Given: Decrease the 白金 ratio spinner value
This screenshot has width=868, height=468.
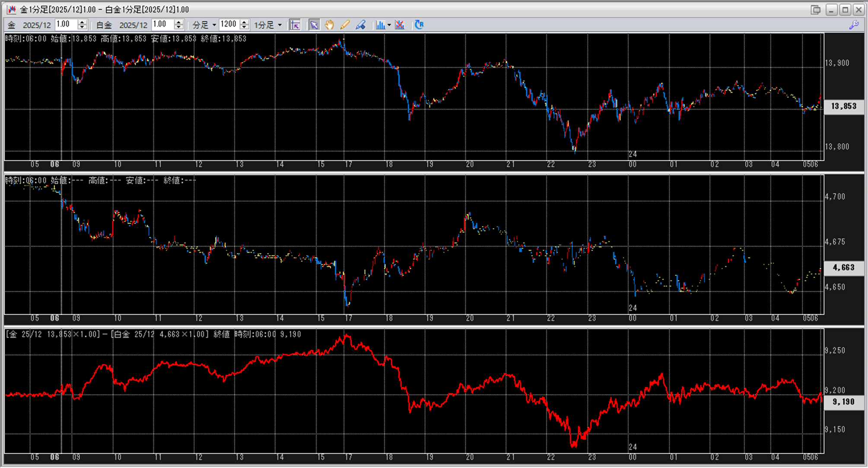Looking at the screenshot, I should [x=179, y=27].
